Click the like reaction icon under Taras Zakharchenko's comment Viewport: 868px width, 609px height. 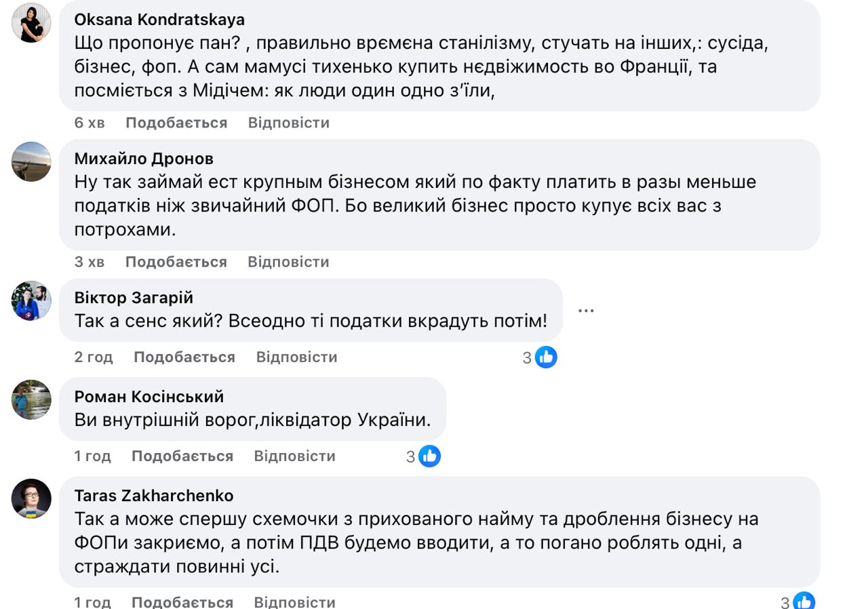coord(804,602)
